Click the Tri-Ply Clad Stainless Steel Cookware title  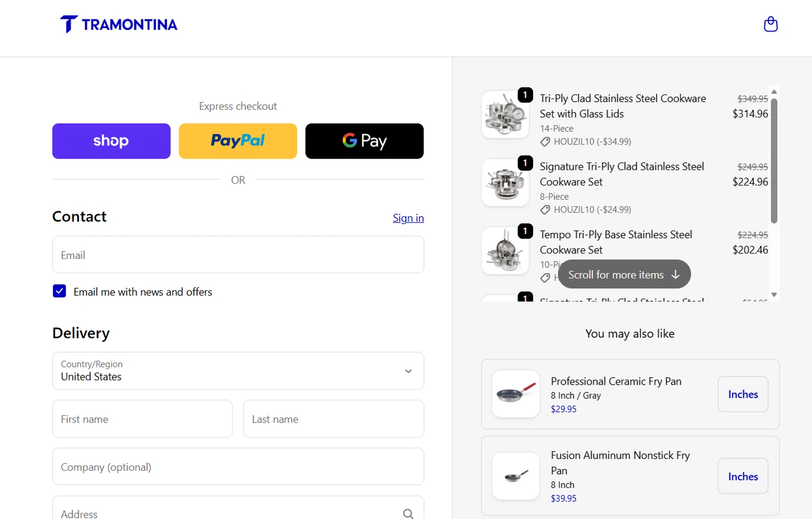click(x=623, y=106)
